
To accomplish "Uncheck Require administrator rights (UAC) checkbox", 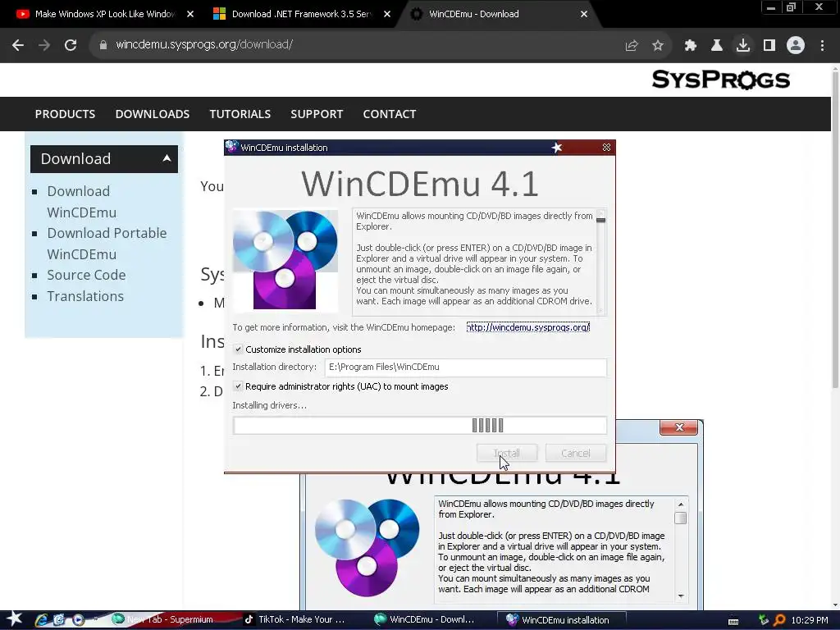I will (x=239, y=386).
